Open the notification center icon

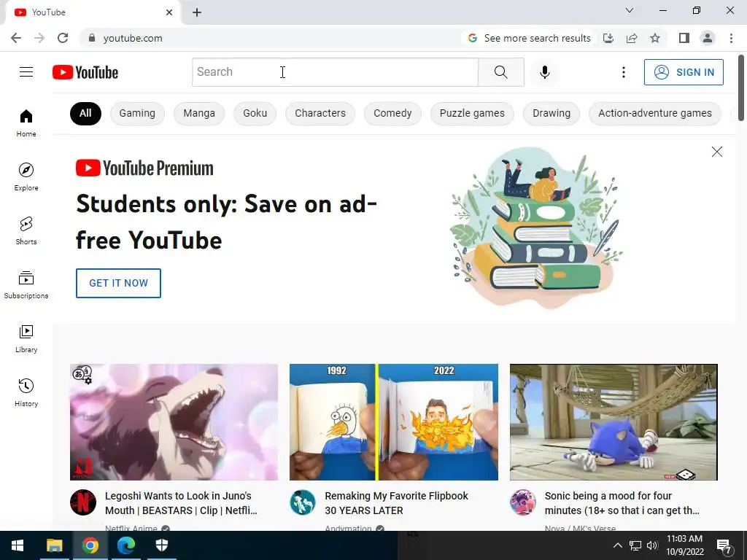pos(724,546)
